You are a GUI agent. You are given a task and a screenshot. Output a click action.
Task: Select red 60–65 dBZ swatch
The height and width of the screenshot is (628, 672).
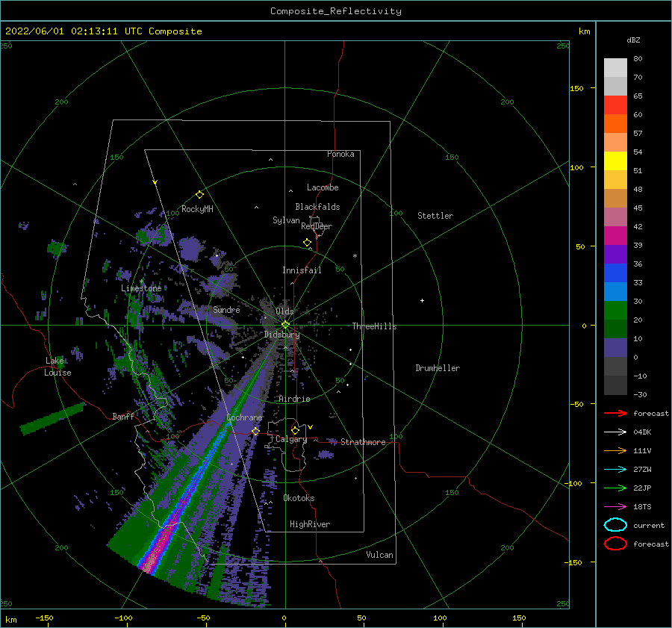click(615, 105)
